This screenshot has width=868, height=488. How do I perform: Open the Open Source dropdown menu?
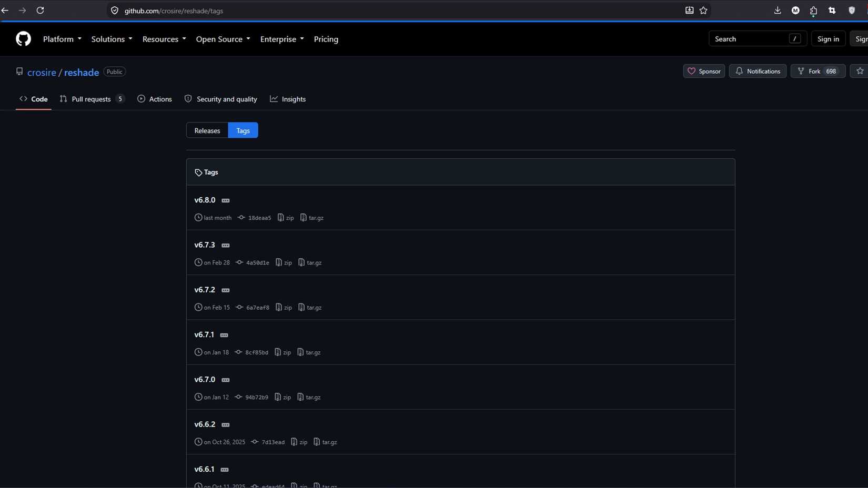223,39
